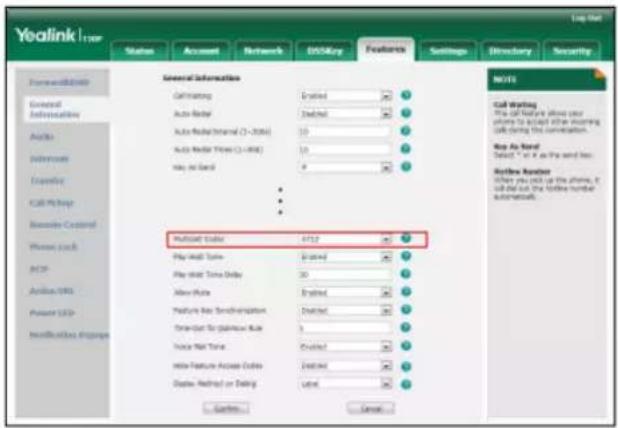
Task: Switch to the Settings tab
Action: [448, 51]
